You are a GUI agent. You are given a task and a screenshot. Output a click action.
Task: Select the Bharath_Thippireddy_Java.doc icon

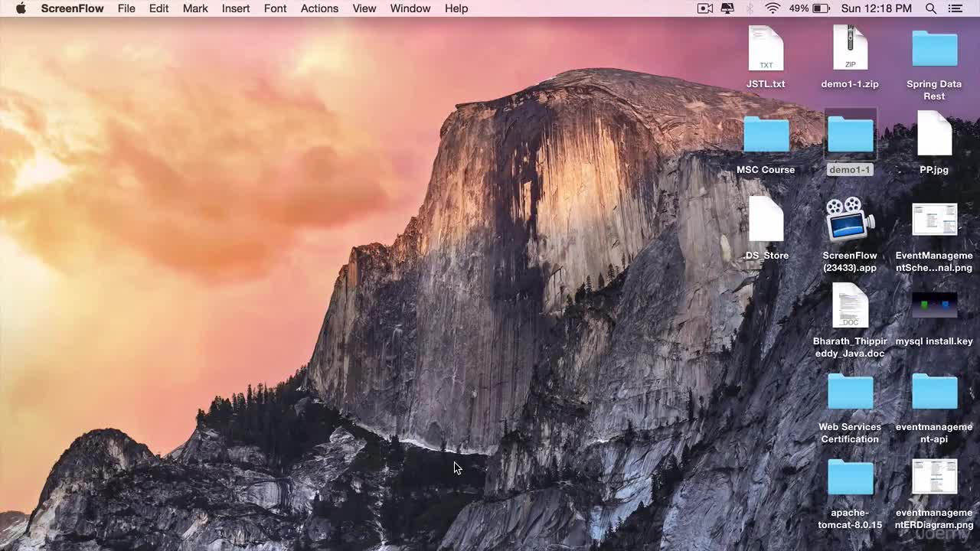point(850,305)
